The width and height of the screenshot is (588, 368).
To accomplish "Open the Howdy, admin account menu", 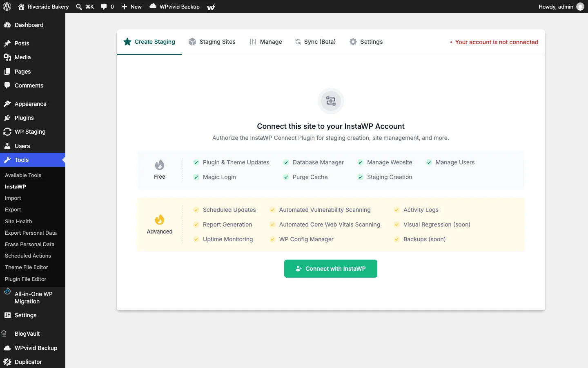I will pyautogui.click(x=561, y=7).
